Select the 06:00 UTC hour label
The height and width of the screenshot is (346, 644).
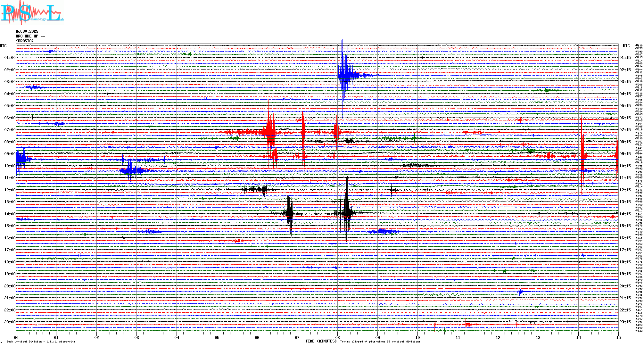coord(10,118)
